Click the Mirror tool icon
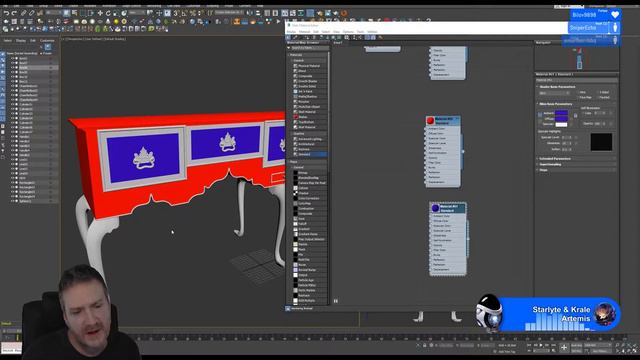The width and height of the screenshot is (640, 360). 251,13
